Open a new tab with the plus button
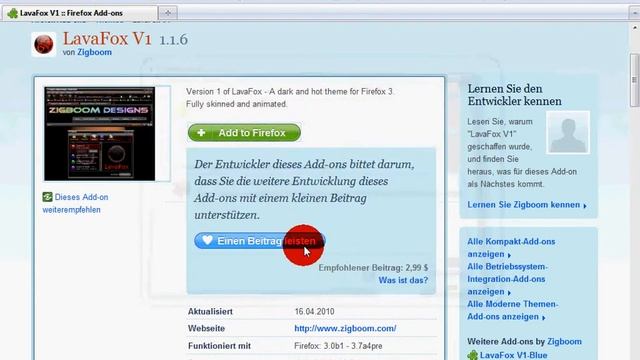The image size is (640, 360). tap(167, 13)
